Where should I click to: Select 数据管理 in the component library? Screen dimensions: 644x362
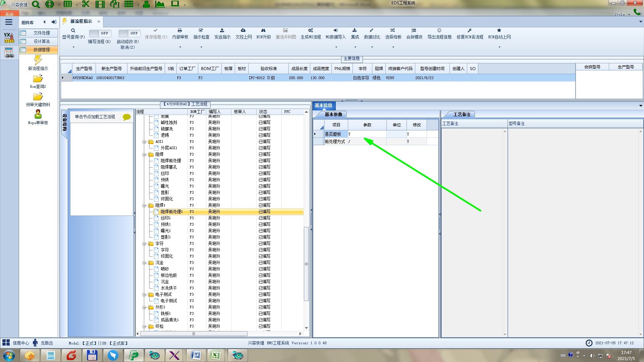click(42, 50)
